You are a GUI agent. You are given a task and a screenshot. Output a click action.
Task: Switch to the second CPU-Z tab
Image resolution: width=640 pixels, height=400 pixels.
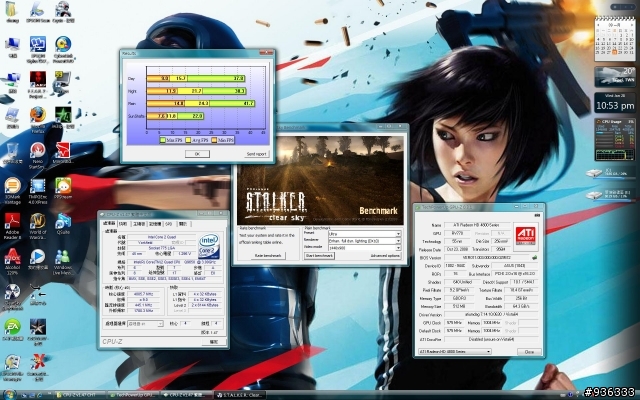pos(123,224)
